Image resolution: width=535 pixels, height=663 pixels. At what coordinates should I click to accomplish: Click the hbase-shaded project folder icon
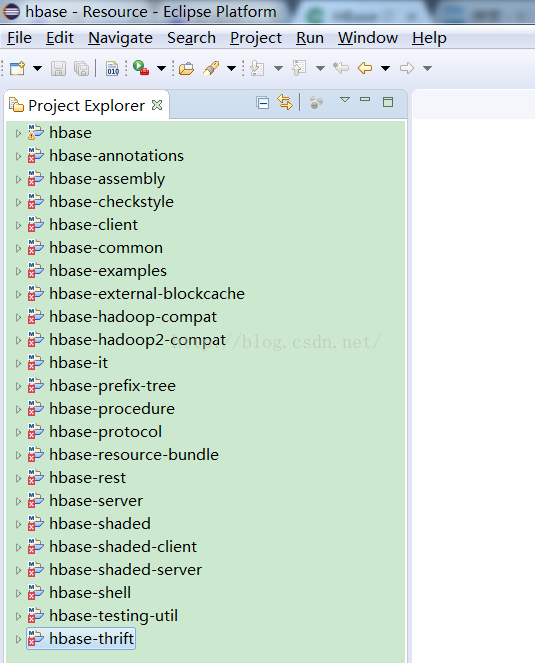(x=36, y=524)
